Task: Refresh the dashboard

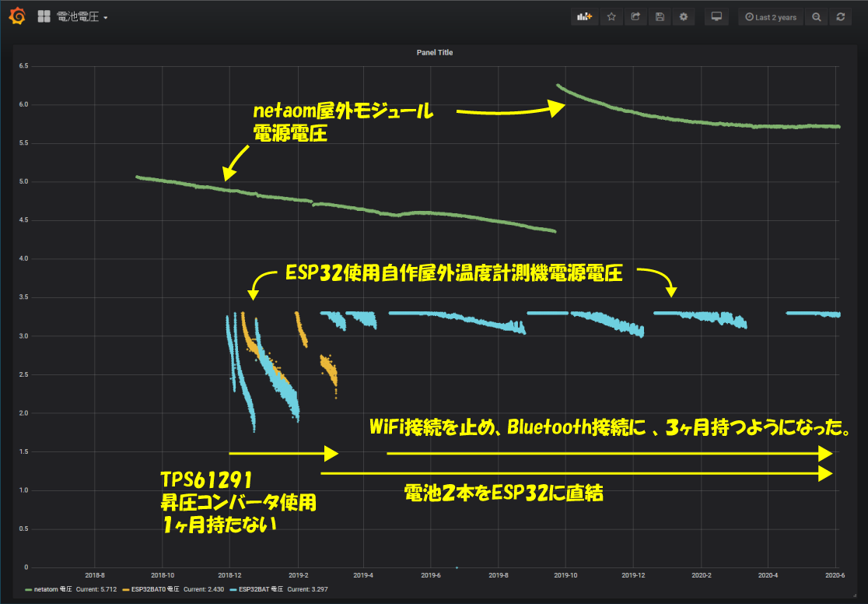Action: [840, 17]
